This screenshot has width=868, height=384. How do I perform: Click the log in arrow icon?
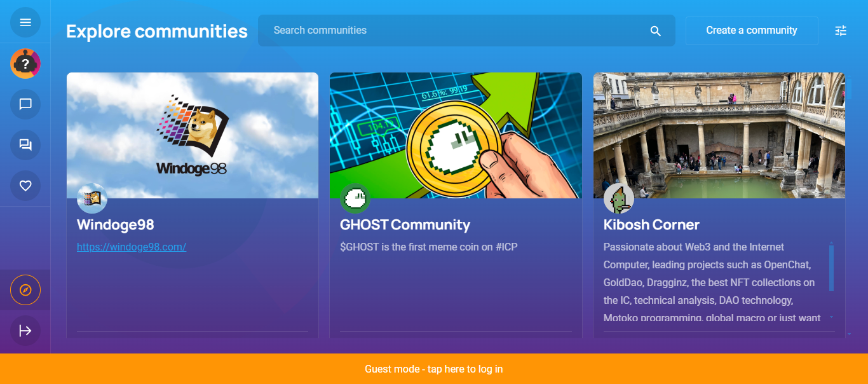pos(25,331)
